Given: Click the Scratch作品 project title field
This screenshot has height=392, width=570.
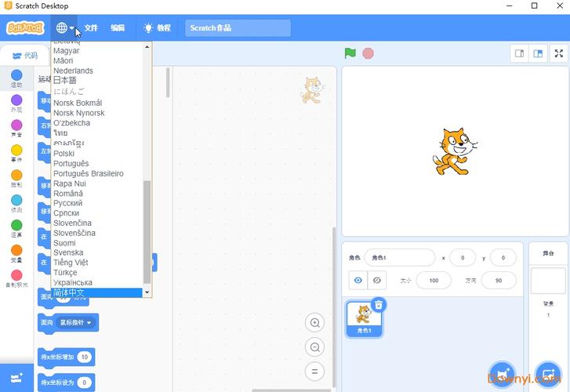Looking at the screenshot, I should click(238, 28).
